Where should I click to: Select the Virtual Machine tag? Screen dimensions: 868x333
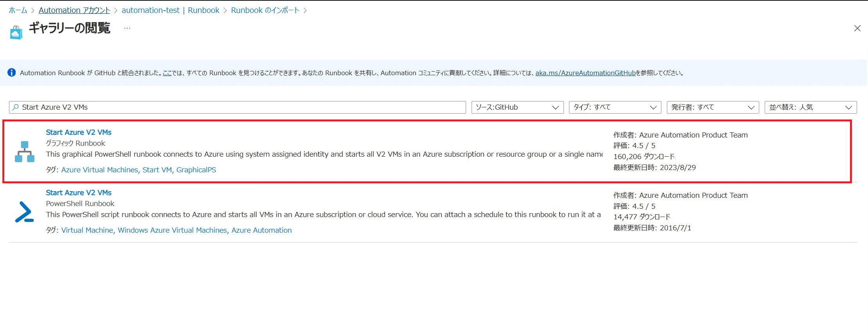[87, 230]
